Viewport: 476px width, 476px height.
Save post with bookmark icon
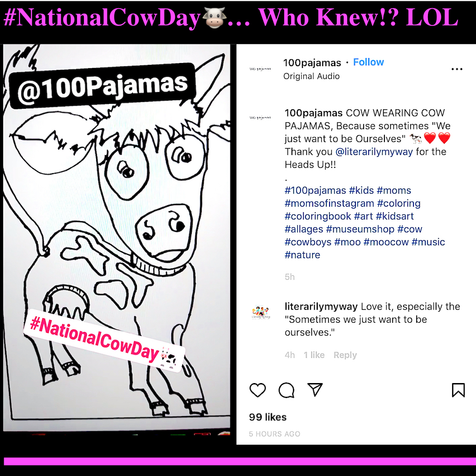click(458, 390)
